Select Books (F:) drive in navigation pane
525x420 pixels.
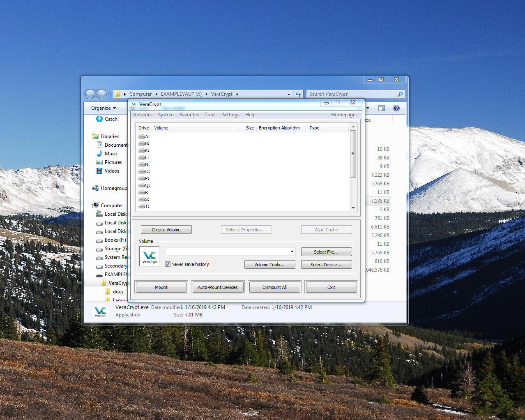click(x=111, y=240)
